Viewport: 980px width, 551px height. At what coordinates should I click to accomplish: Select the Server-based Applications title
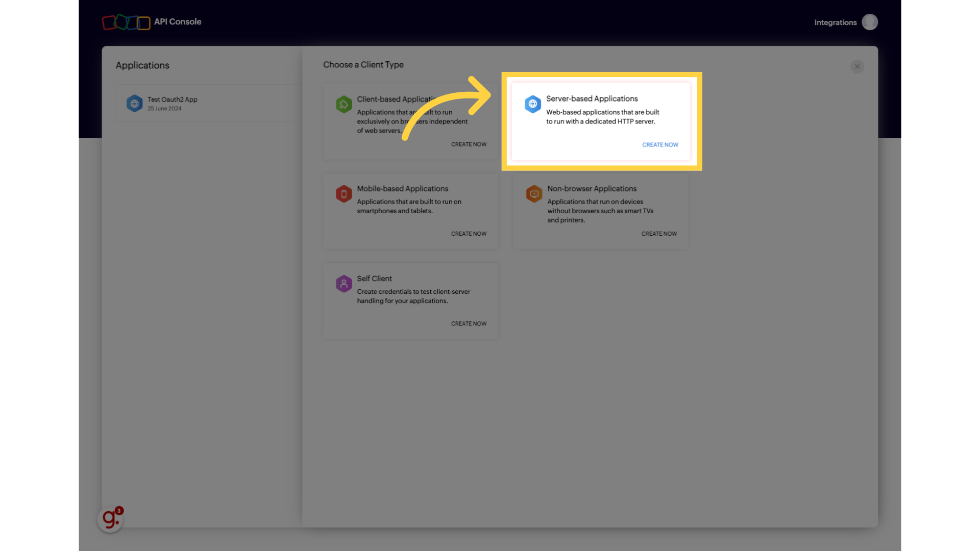click(592, 98)
